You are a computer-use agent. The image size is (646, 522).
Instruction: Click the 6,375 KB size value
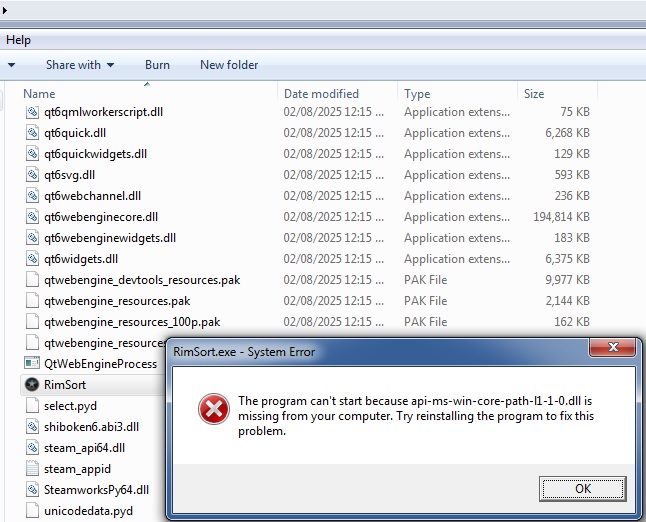tap(567, 259)
